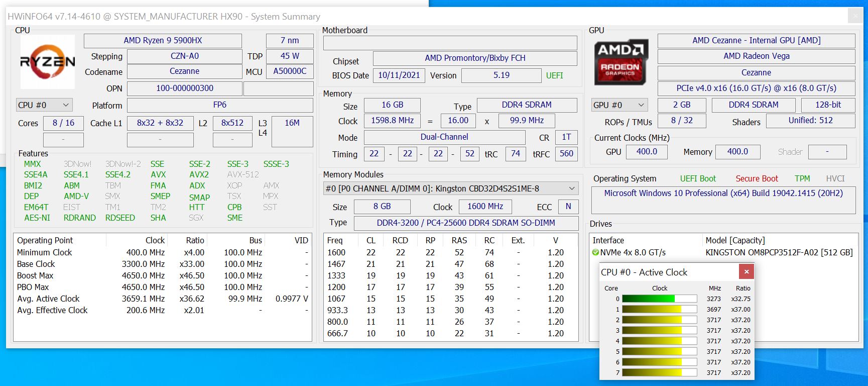Click the module Clock 1600 MHz field
Image resolution: width=868 pixels, height=386 pixels.
pos(485,207)
